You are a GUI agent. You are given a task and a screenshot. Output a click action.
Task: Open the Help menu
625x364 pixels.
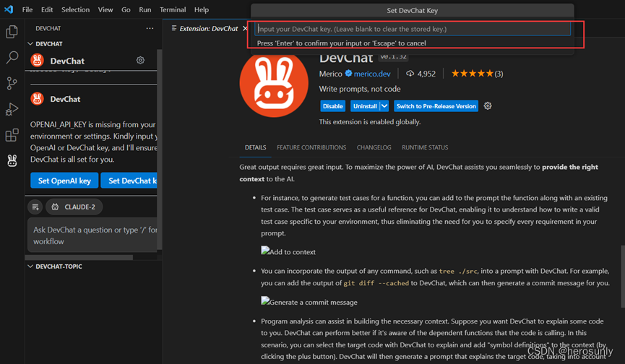(202, 9)
